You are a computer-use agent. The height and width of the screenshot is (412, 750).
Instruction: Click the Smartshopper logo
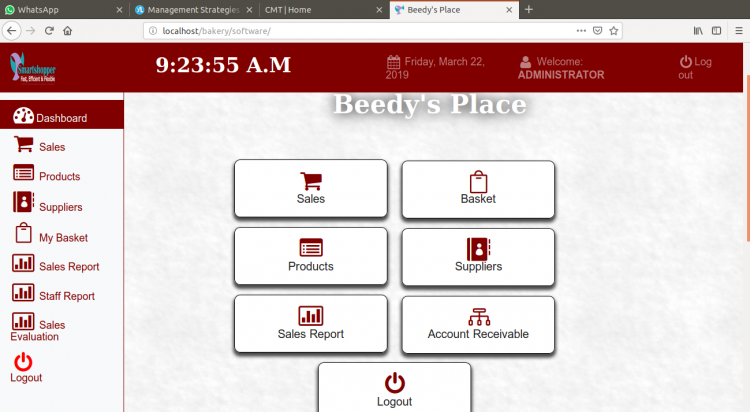(x=33, y=67)
